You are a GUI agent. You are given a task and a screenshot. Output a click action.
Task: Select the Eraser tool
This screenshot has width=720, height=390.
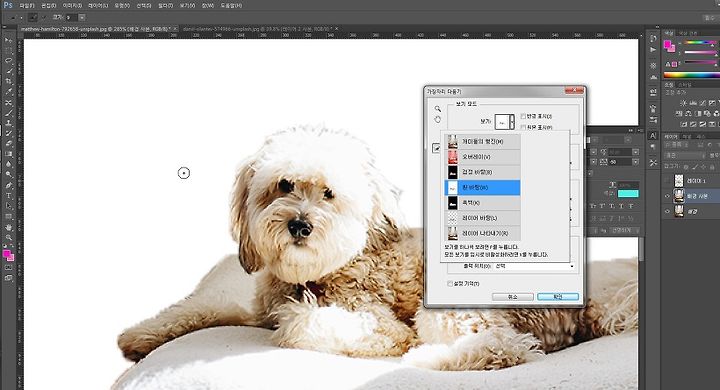click(8, 143)
